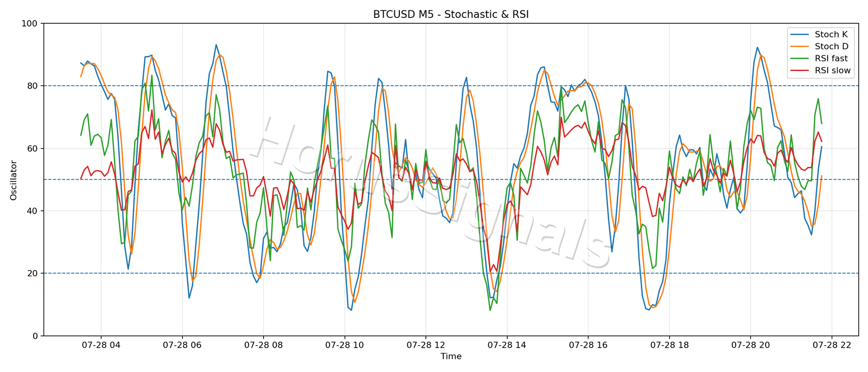The width and height of the screenshot is (868, 372).
Task: Click the Time x-axis label
Action: [451, 356]
